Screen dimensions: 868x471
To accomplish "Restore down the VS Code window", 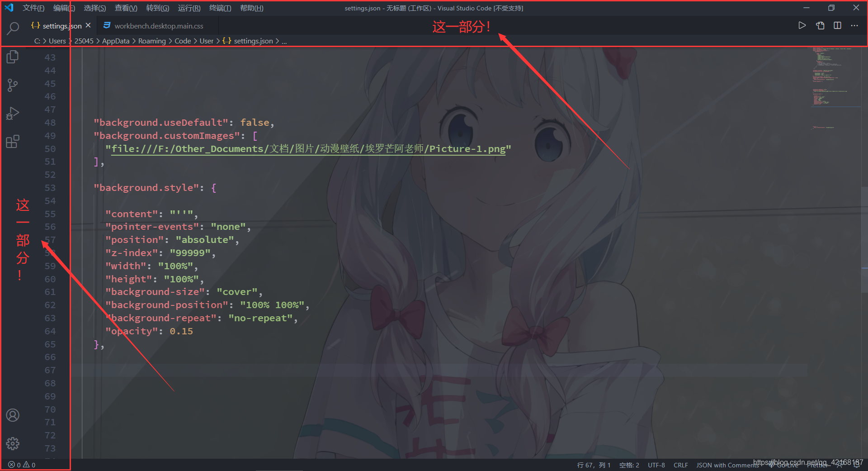I will [831, 8].
